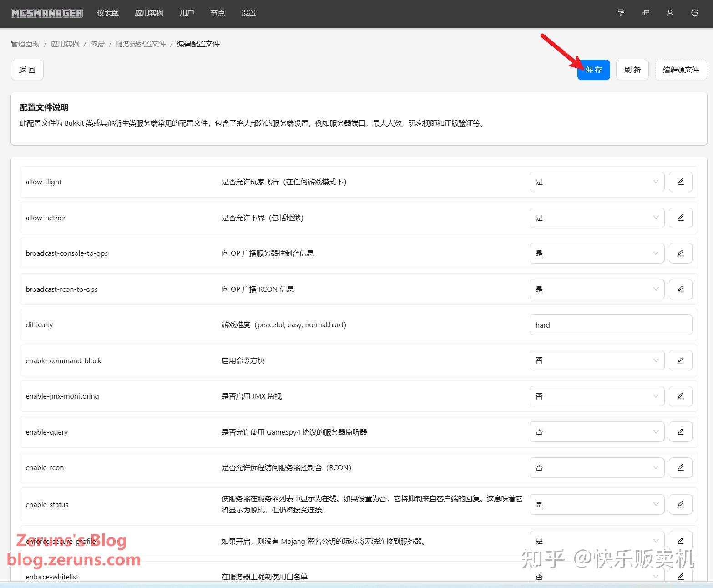
Task: Open the 用户 menu
Action: coord(187,13)
